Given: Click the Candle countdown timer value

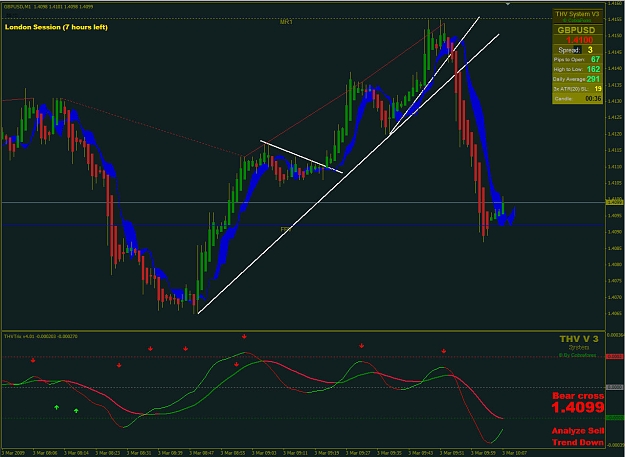Looking at the screenshot, I should [594, 98].
